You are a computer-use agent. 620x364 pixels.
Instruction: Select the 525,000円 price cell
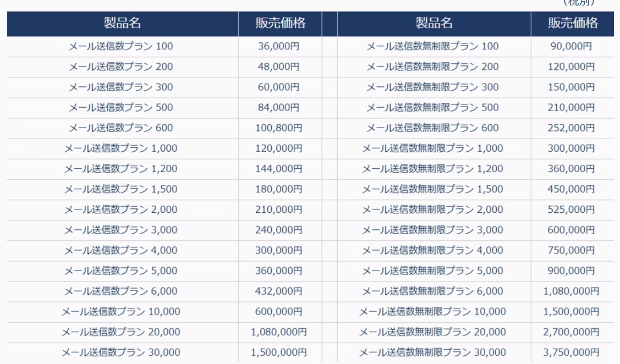pos(571,209)
